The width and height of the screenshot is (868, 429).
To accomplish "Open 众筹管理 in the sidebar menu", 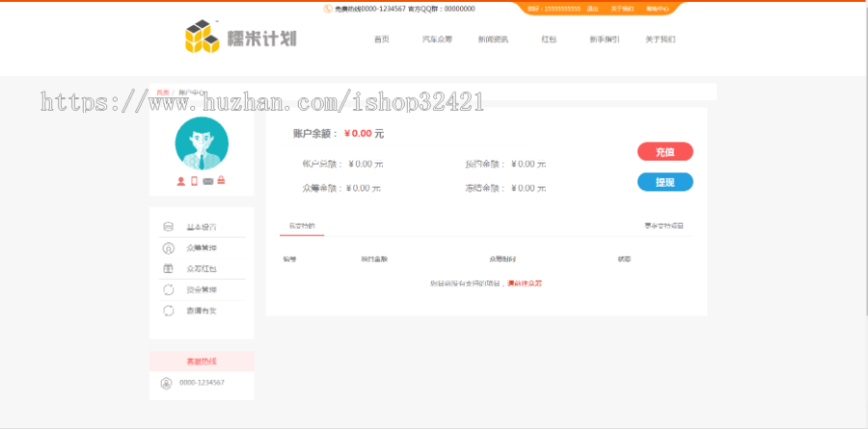I will pos(203,248).
